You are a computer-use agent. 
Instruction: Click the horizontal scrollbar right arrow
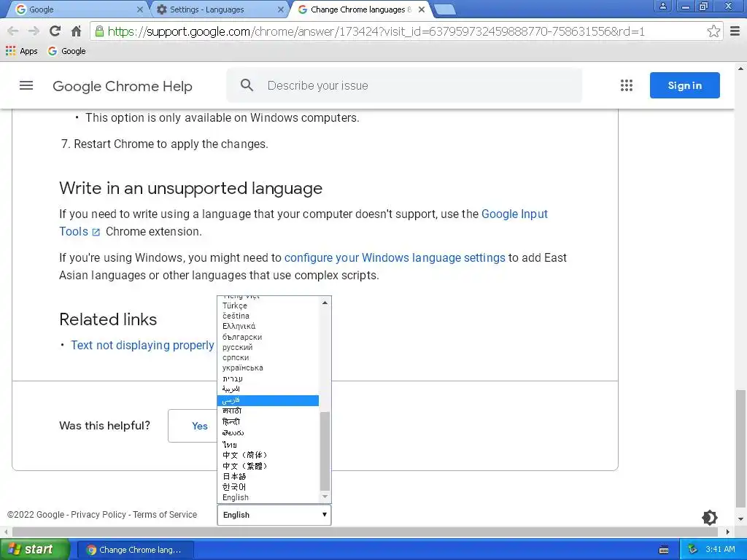728,532
